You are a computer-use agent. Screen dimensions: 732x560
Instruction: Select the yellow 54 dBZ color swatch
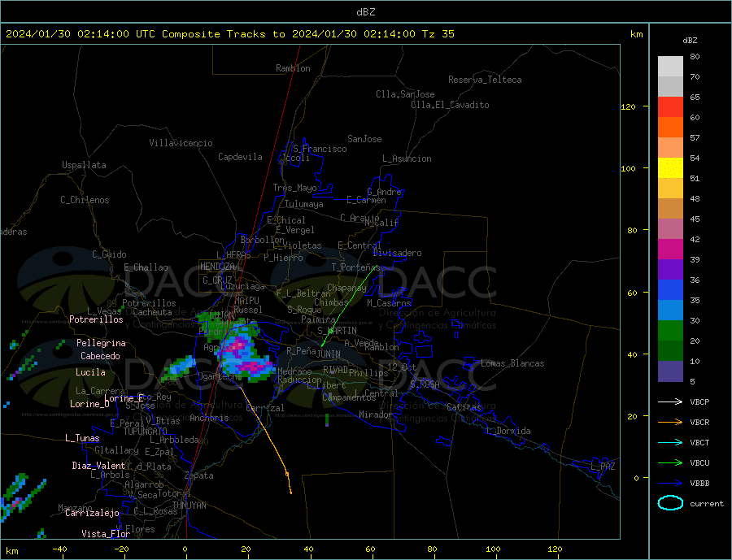670,168
